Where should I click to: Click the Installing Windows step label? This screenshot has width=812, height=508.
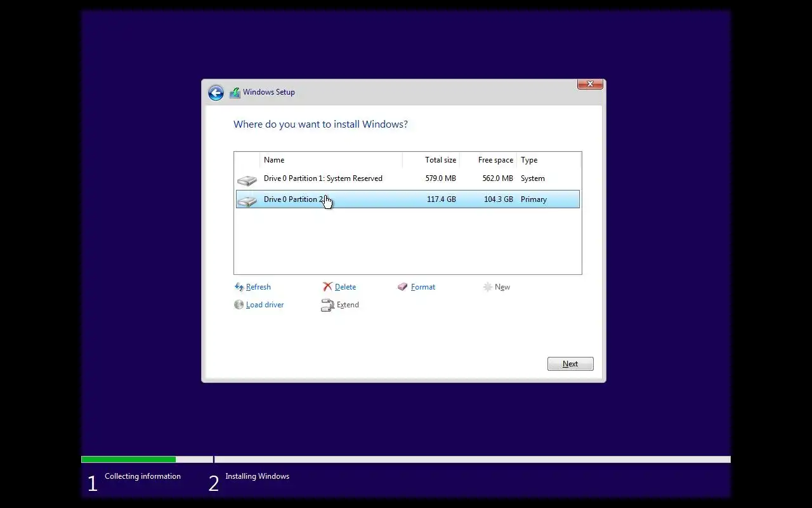(x=257, y=476)
